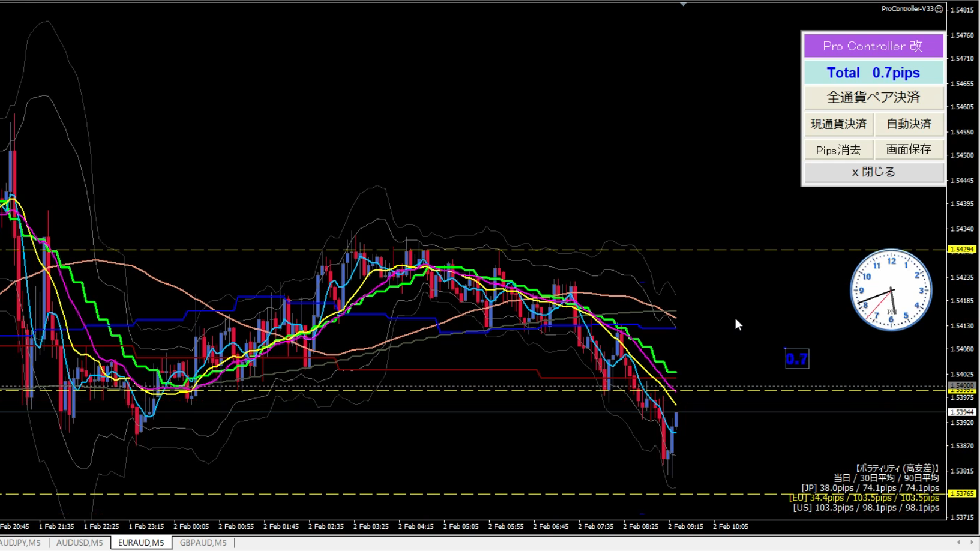Click the Total 0.7pips readout

pyautogui.click(x=873, y=73)
